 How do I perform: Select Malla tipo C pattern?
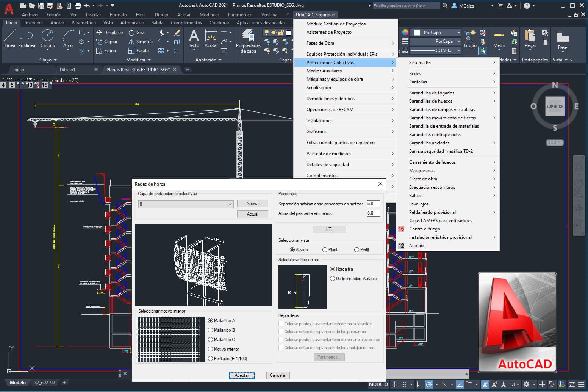[x=210, y=340]
